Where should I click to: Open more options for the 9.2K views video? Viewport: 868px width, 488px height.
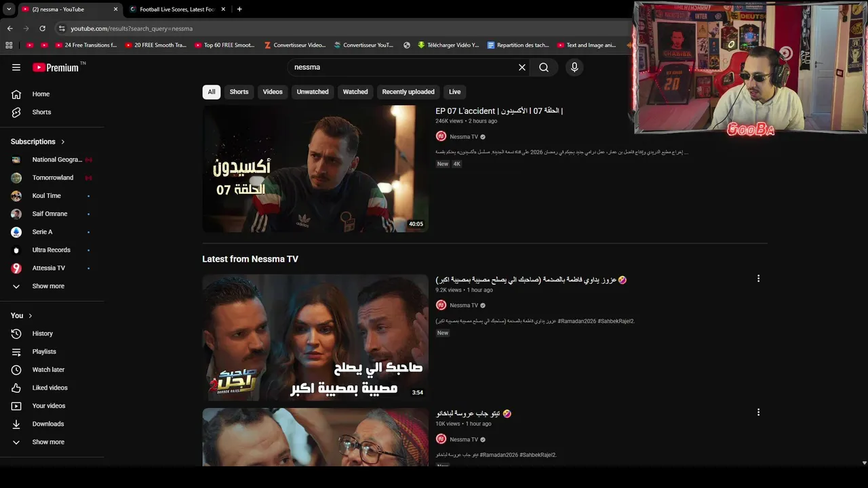[x=758, y=279]
